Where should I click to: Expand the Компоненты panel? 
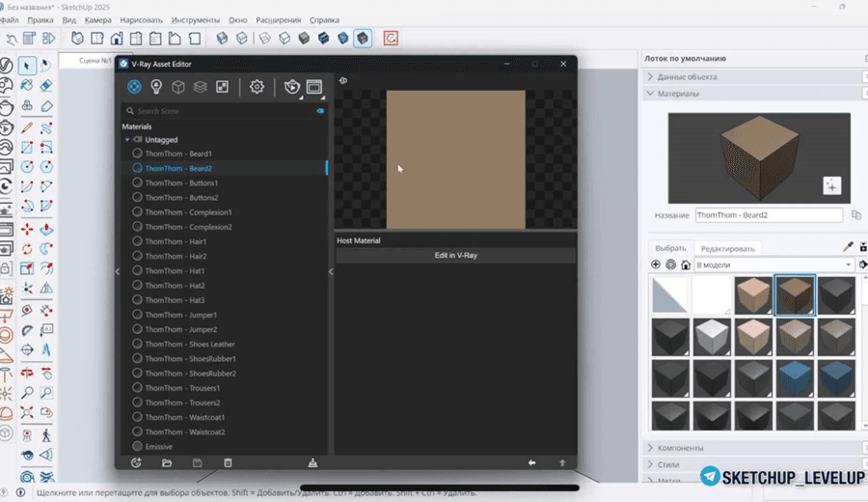click(x=650, y=448)
